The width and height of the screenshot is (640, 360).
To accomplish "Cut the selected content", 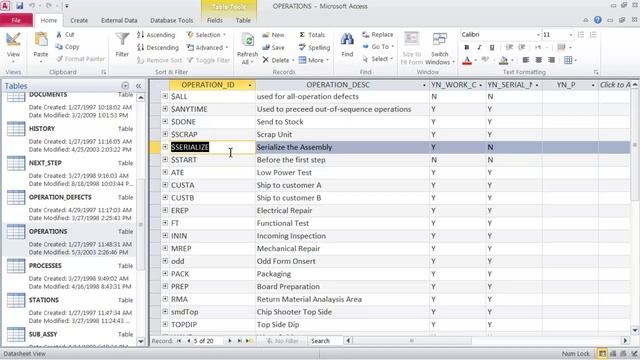I will point(65,35).
